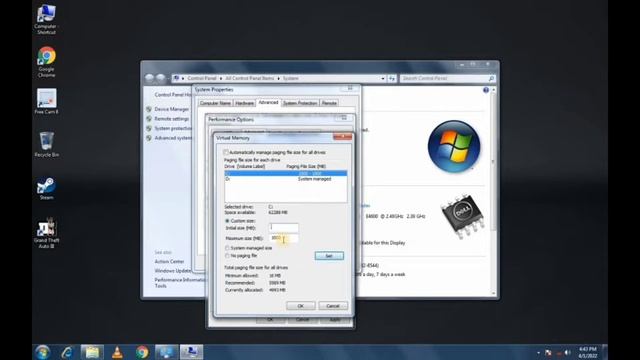Expand the All Control Panel Items breadcrumb arrow

[279, 78]
